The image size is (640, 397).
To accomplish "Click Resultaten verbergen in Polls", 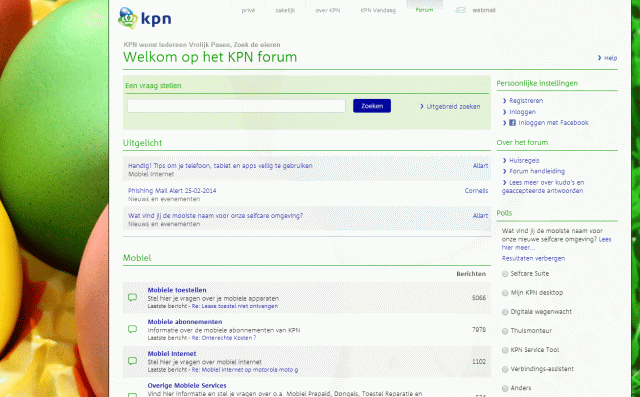I will click(x=533, y=259).
